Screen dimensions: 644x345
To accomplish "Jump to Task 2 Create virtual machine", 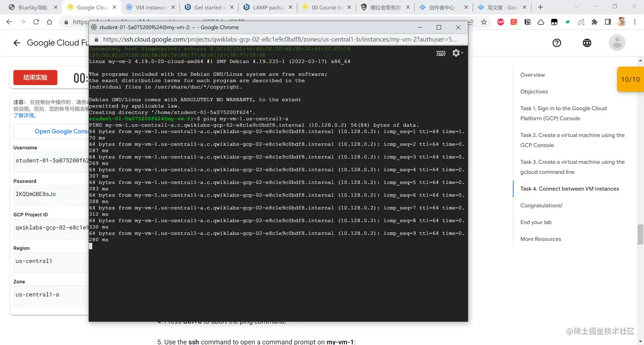I will point(572,140).
